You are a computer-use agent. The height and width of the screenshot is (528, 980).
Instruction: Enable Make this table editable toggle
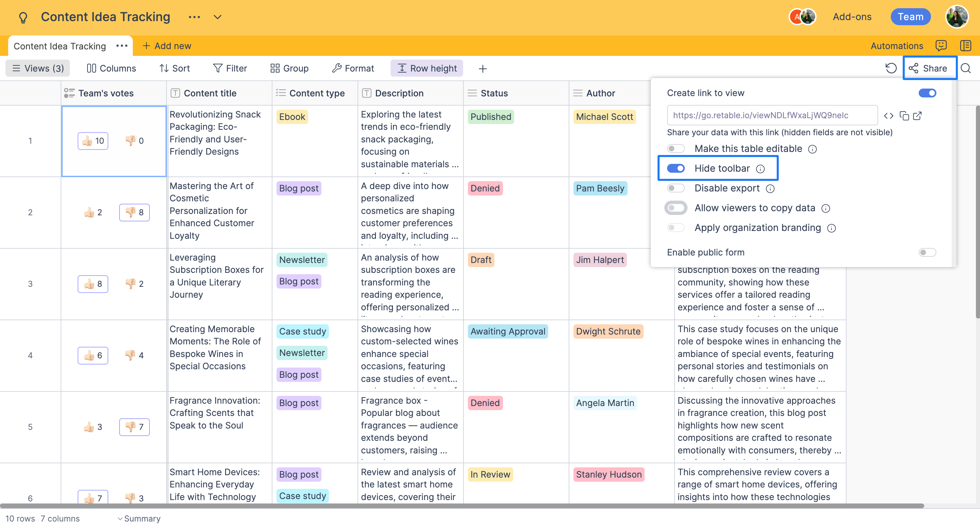(x=675, y=148)
